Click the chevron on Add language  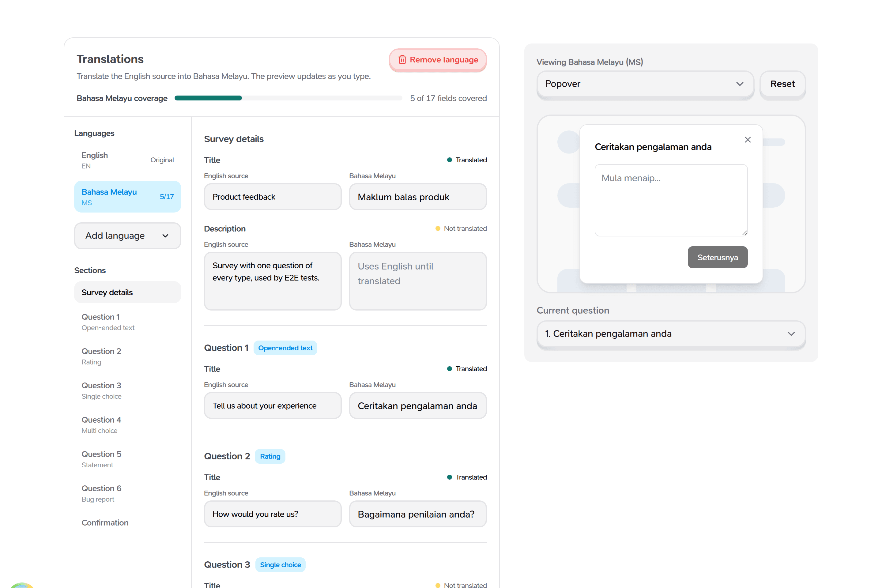[x=165, y=236]
